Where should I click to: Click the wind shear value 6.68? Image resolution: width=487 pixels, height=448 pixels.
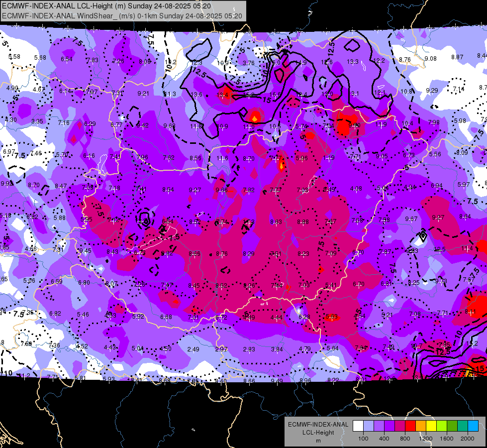coord(166,317)
